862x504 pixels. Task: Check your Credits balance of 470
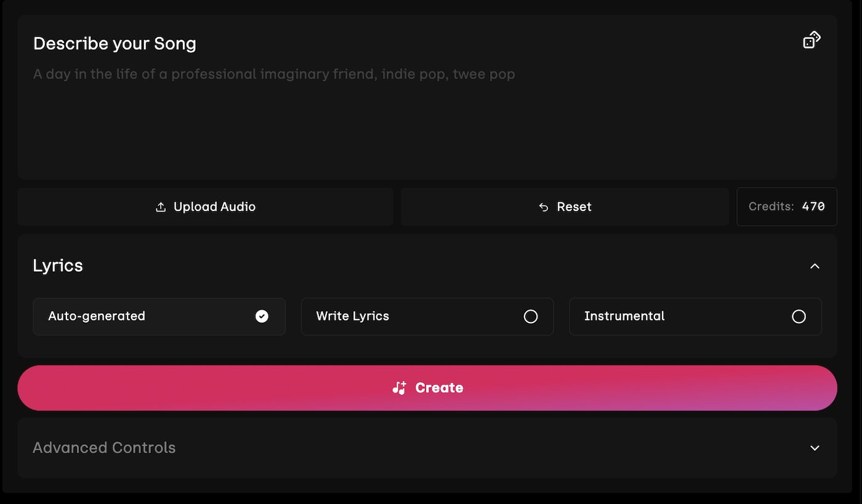786,206
